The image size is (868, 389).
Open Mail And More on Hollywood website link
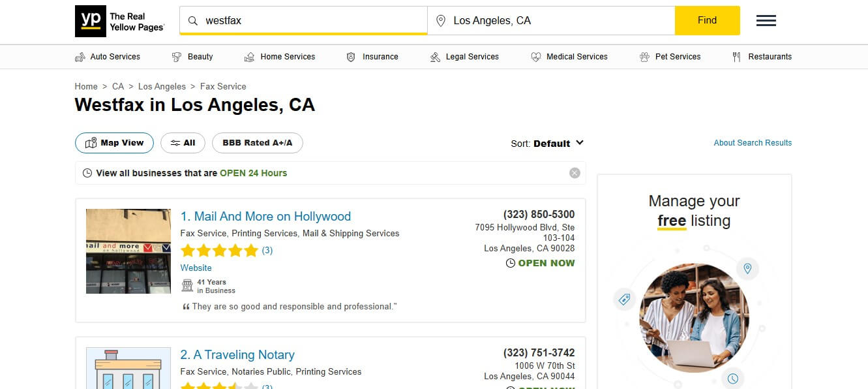[x=196, y=268]
